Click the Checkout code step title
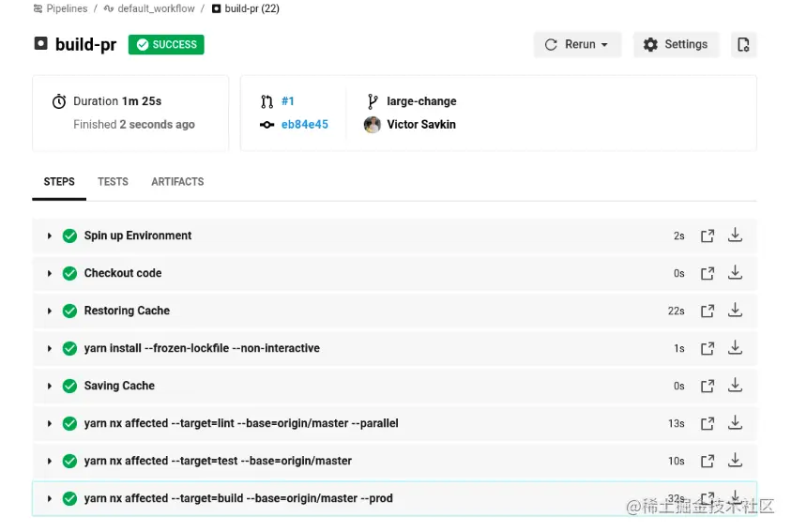 coord(123,273)
